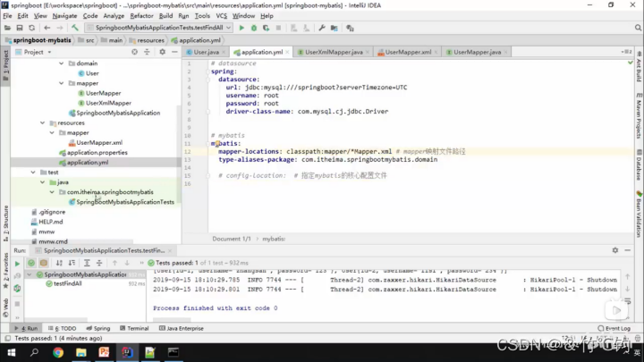Toggle Maven Projects side panel

pos(639,116)
